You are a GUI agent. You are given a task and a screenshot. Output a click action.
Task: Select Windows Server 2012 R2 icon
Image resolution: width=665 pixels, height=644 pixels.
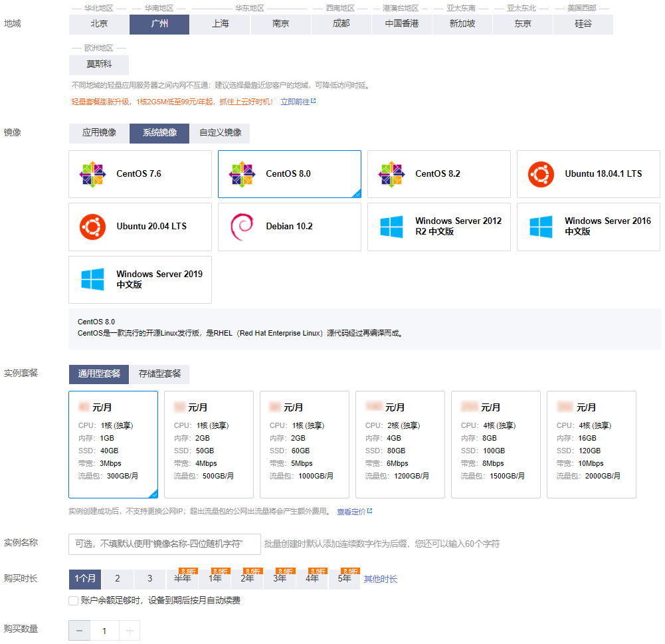tap(391, 227)
